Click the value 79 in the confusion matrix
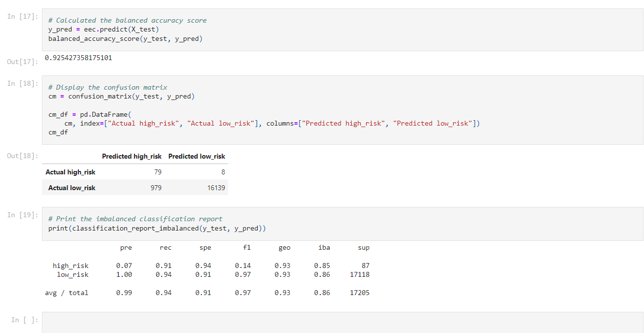 (158, 172)
